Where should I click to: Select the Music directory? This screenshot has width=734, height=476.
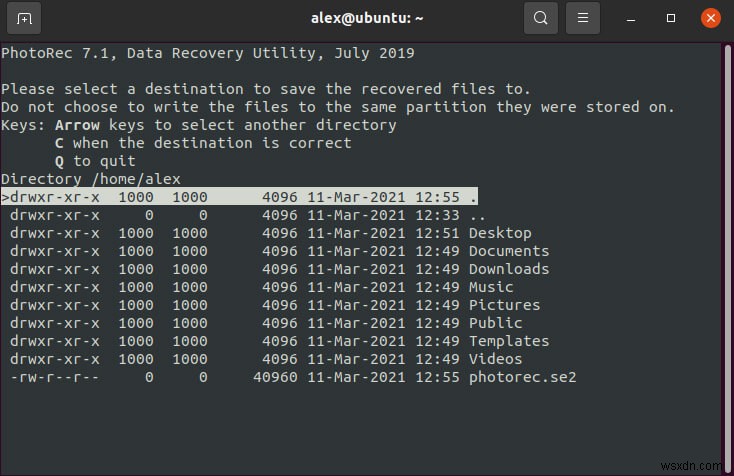click(490, 287)
